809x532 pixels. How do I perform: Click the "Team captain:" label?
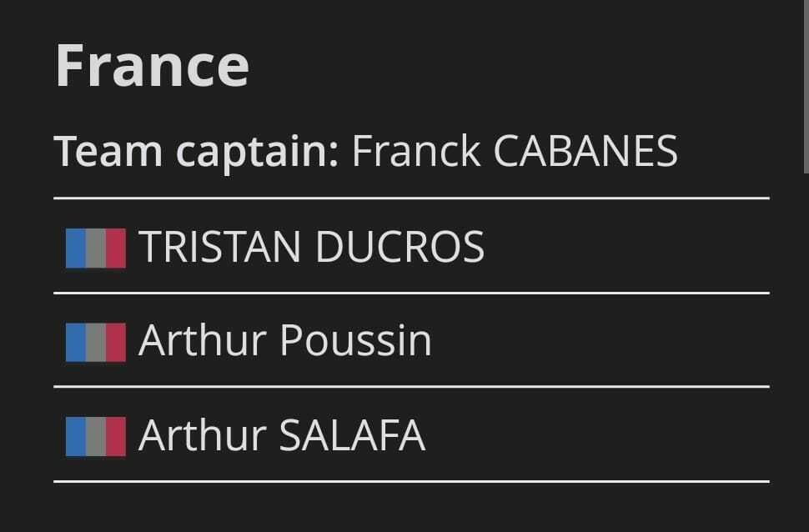pos(197,152)
